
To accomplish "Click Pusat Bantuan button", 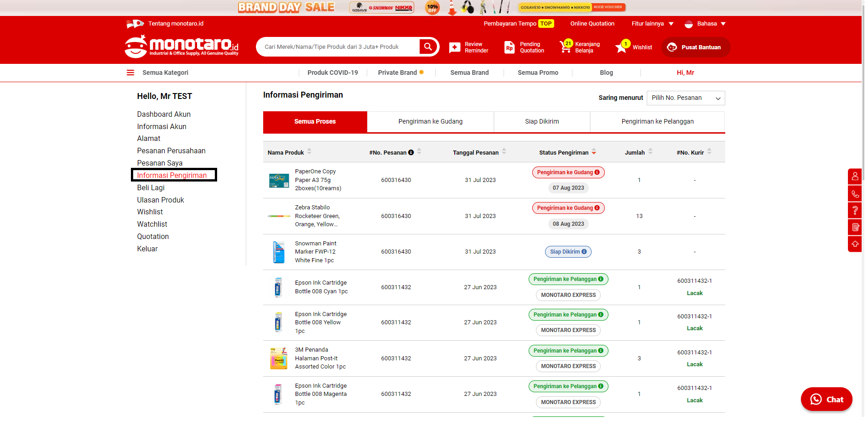I will click(x=696, y=47).
